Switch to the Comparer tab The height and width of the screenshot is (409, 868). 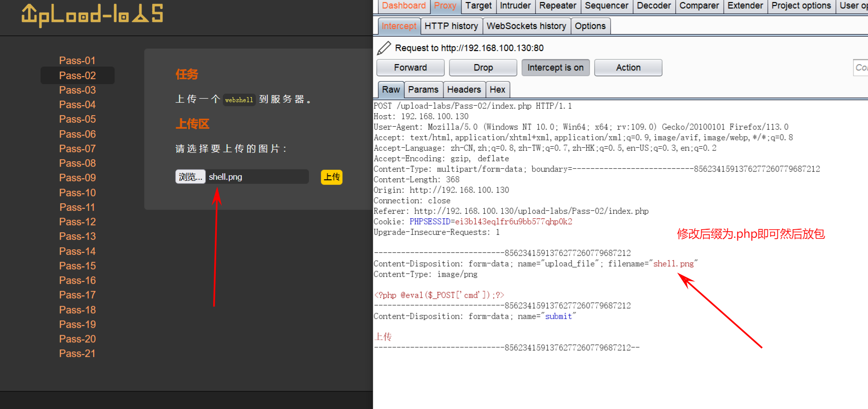click(699, 6)
